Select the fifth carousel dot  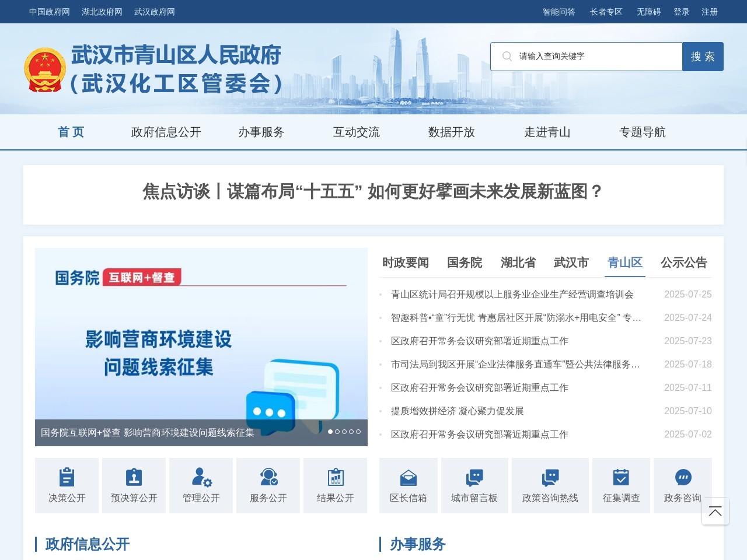pos(358,432)
